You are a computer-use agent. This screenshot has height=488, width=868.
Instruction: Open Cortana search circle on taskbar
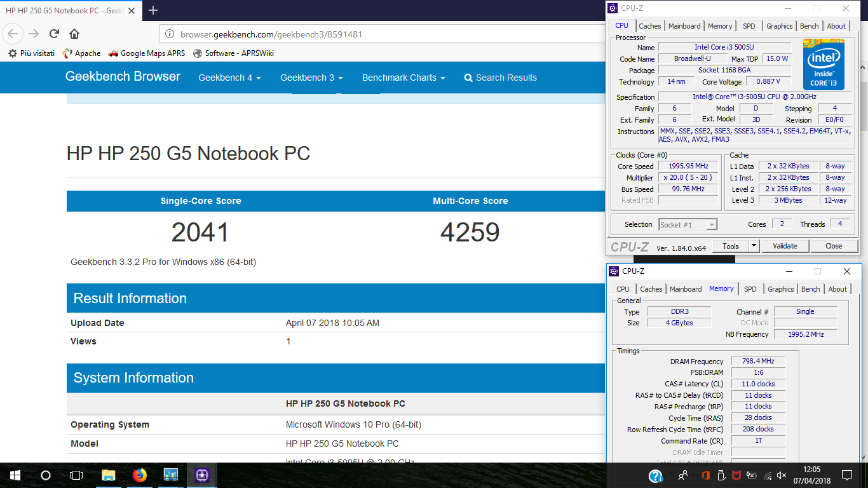[46, 475]
